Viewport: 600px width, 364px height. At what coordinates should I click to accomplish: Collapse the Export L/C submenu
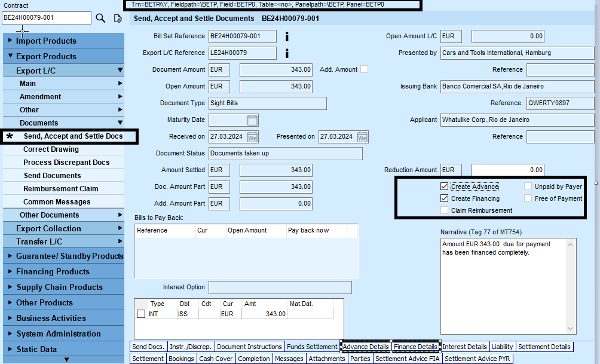coord(63,71)
